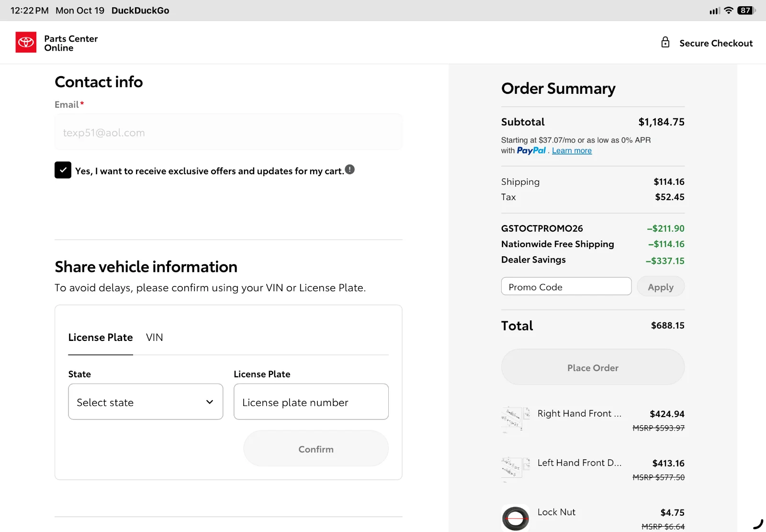766x532 pixels.
Task: Click the Parts Center Online title
Action: [x=71, y=43]
